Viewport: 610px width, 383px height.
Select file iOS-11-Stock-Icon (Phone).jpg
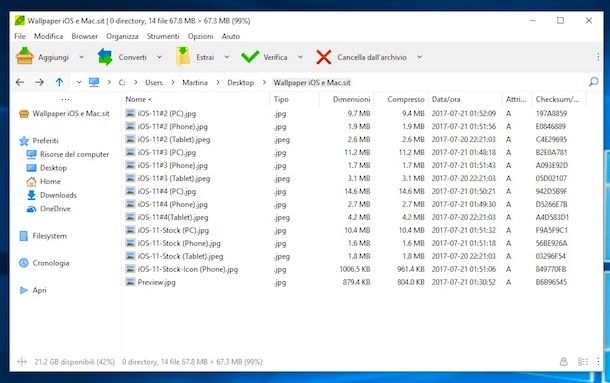click(x=188, y=269)
